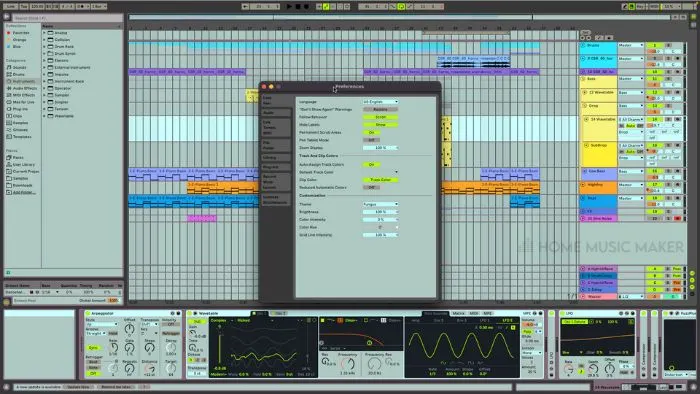
Task: Adjust the Grid Line Intensity slider
Action: pos(380,235)
